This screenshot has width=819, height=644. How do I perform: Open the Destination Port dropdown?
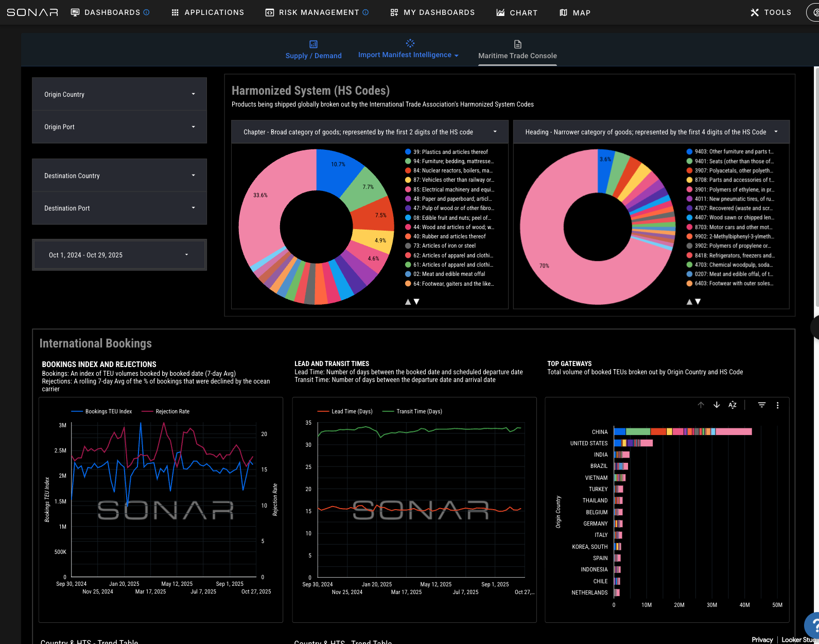click(x=119, y=208)
